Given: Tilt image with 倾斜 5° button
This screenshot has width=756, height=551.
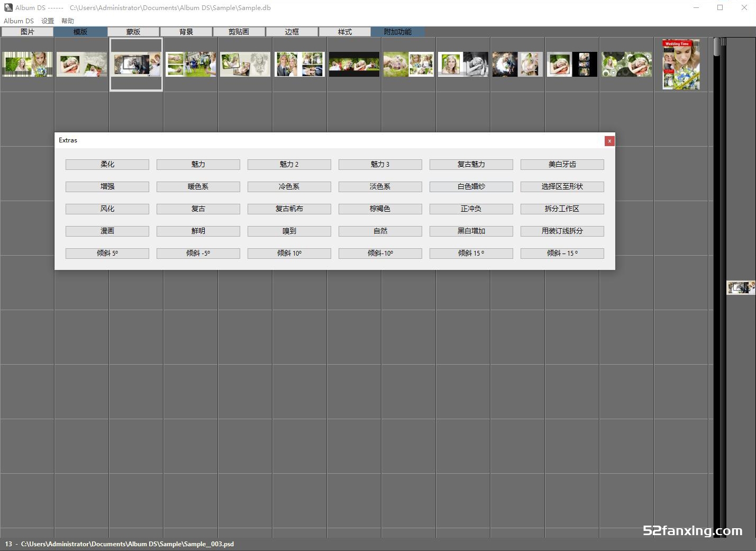Looking at the screenshot, I should pyautogui.click(x=107, y=254).
